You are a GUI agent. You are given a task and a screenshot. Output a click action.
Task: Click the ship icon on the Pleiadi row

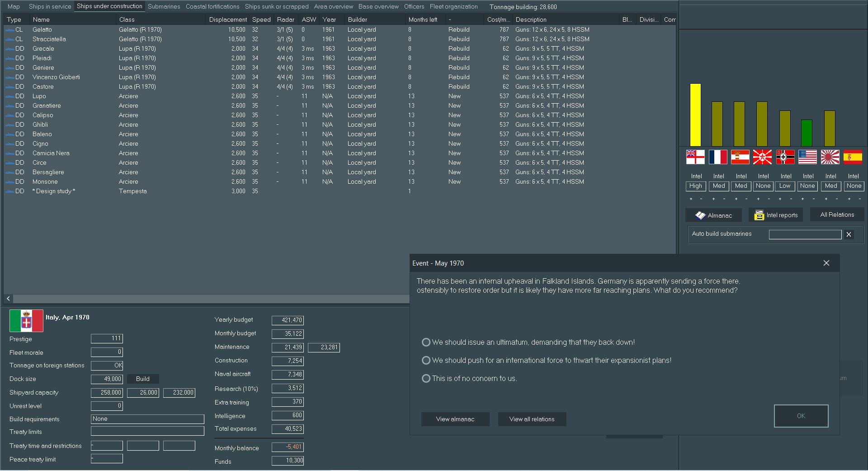click(x=9, y=58)
